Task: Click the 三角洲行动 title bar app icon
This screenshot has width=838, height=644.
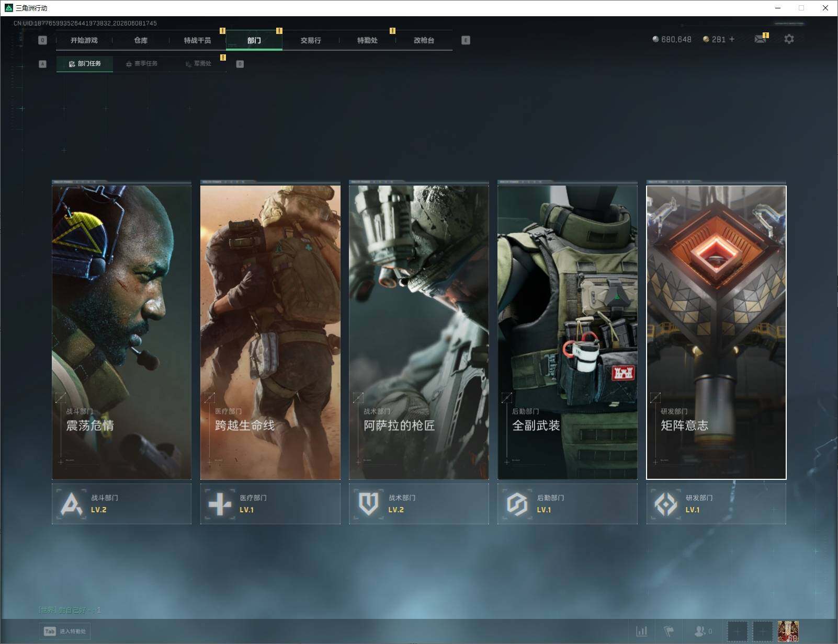Action: (8, 8)
